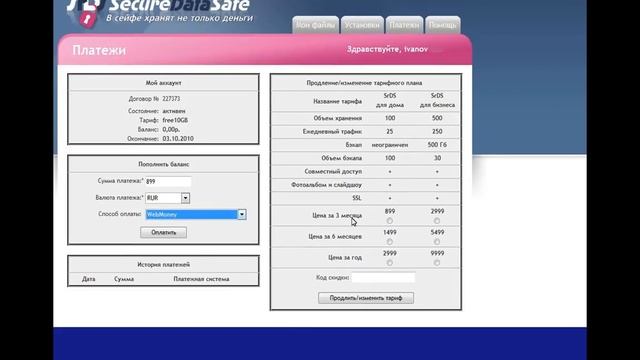Select 2999 three-month business price radio

[437, 221]
